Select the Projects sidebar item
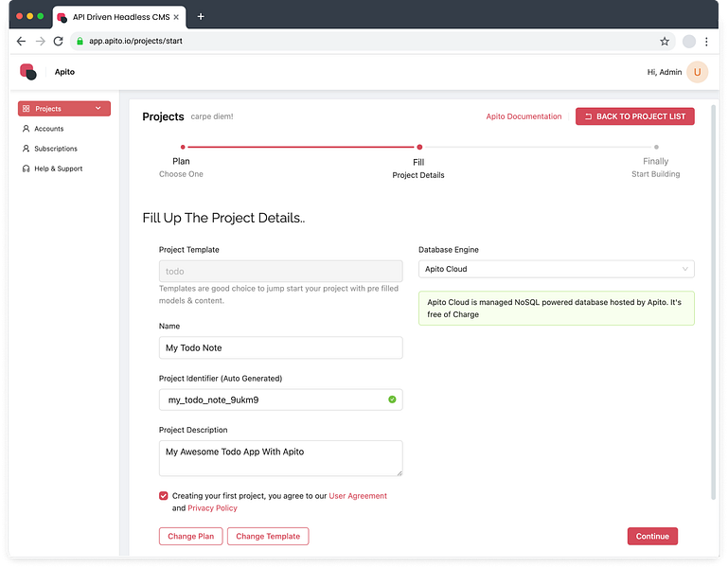This screenshot has height=568, width=728. tap(64, 109)
